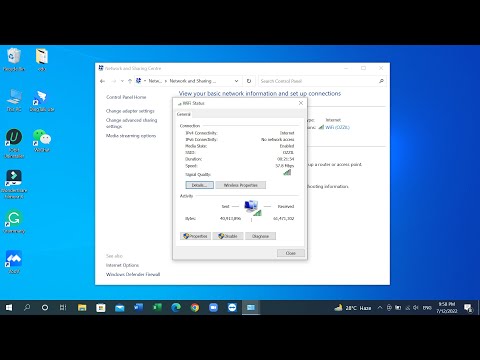Viewport: 480px width, 360px height.
Task: Click the Diagnose button
Action: click(260, 236)
